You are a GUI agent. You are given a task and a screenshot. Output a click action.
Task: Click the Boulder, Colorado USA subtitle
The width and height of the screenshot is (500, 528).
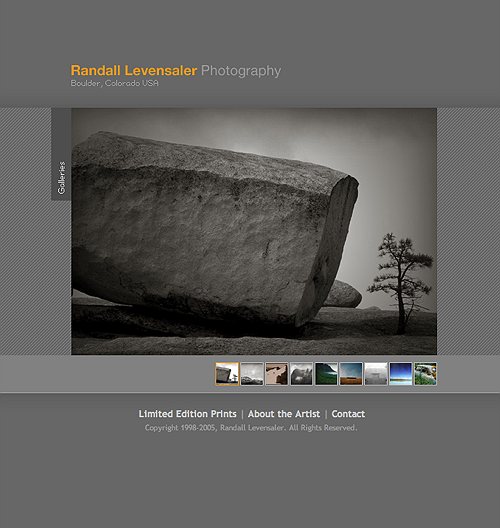(114, 83)
